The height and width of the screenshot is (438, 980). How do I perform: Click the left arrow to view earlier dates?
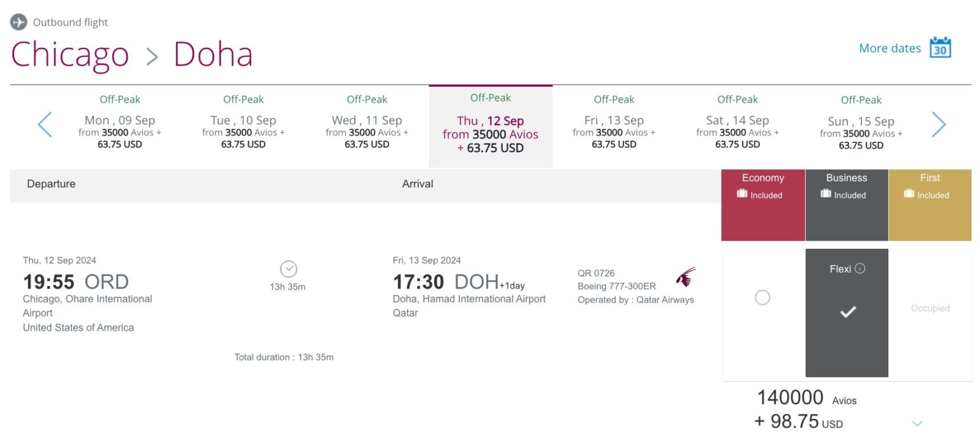45,125
